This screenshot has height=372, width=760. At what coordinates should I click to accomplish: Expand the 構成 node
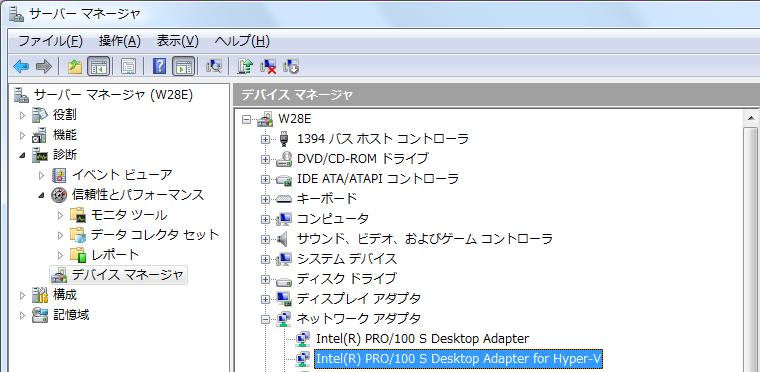(x=22, y=295)
